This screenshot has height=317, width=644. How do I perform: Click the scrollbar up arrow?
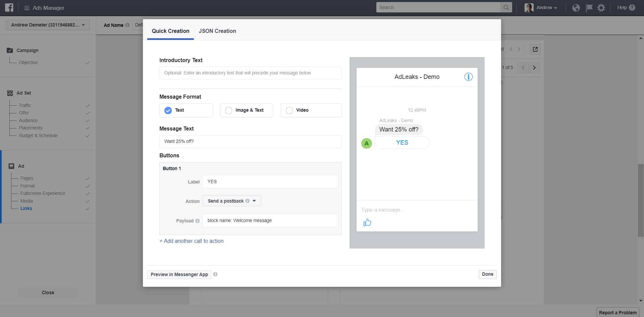click(x=641, y=38)
